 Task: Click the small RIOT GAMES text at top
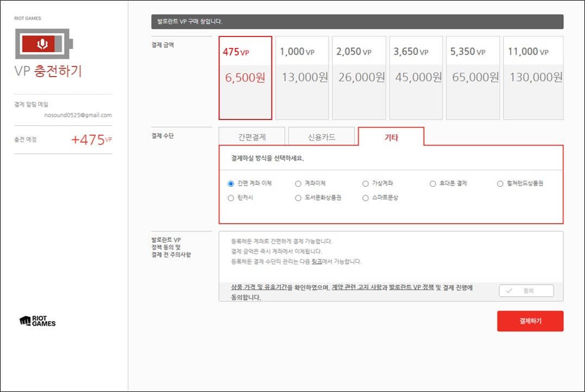click(x=28, y=18)
